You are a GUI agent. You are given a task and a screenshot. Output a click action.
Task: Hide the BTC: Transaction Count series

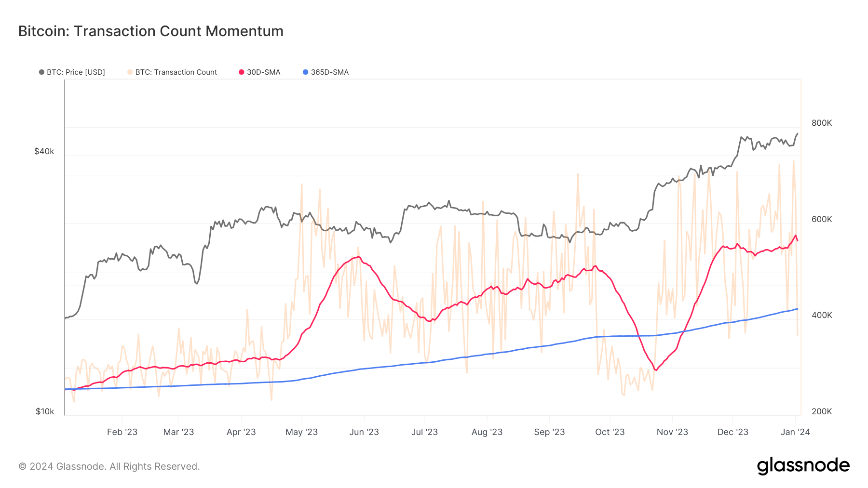pyautogui.click(x=176, y=72)
